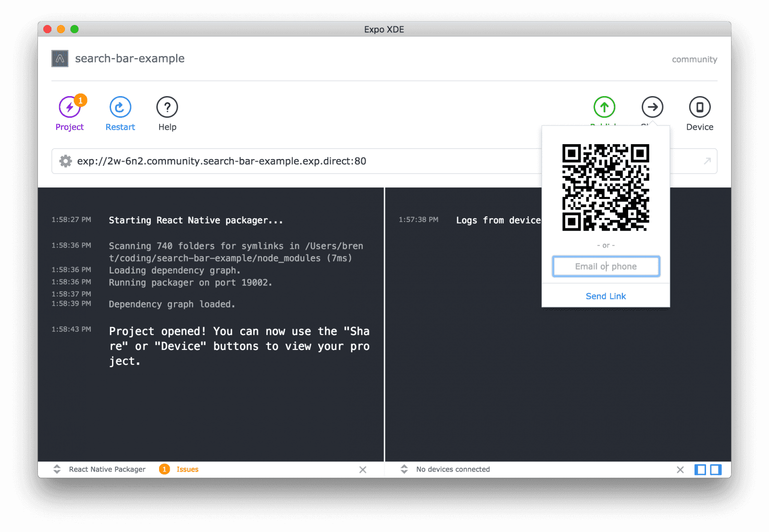Click the "Dependency graph loaded." log line
Screen dimensions: 769x532
[172, 304]
